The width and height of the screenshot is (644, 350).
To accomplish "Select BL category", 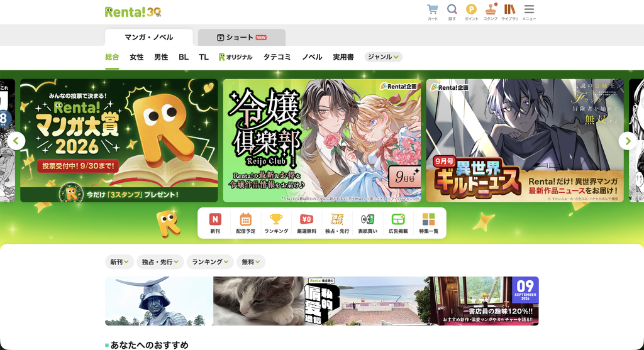I will click(x=184, y=57).
